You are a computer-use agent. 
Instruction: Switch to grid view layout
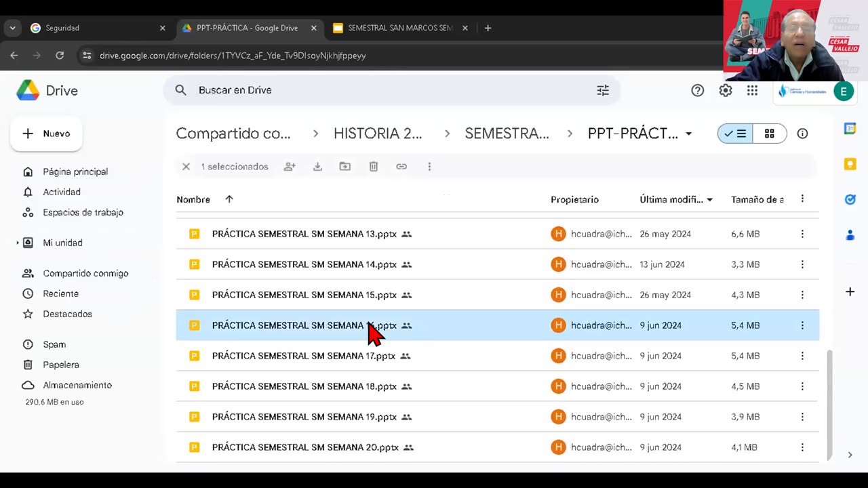(770, 134)
